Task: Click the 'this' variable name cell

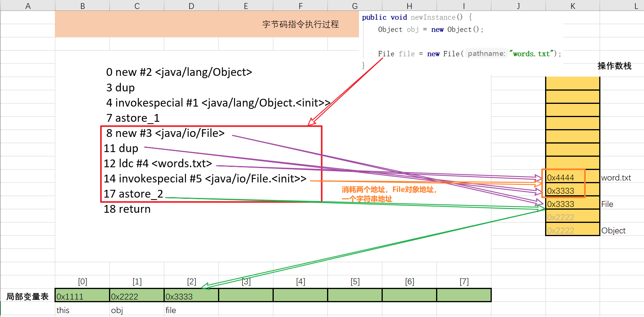Action: [x=63, y=310]
